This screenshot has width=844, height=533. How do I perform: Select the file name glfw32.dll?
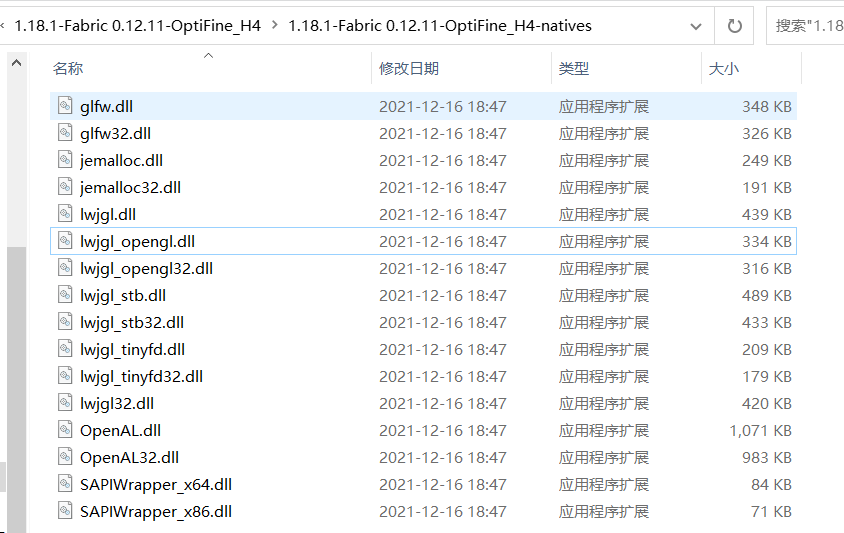116,134
